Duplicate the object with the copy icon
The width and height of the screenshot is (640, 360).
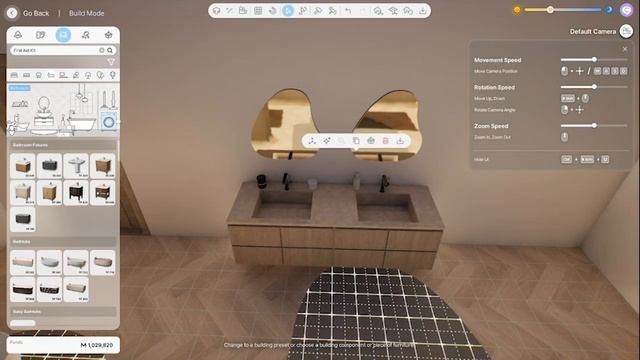356,141
